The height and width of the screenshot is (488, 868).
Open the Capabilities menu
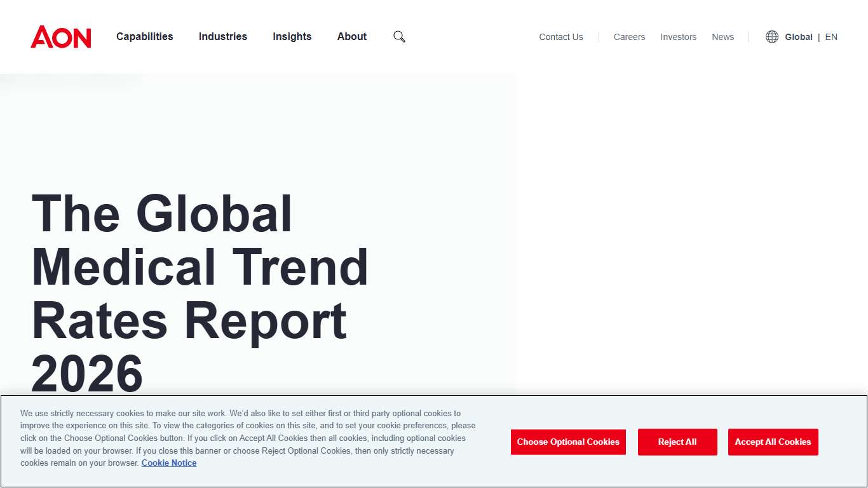pyautogui.click(x=144, y=36)
